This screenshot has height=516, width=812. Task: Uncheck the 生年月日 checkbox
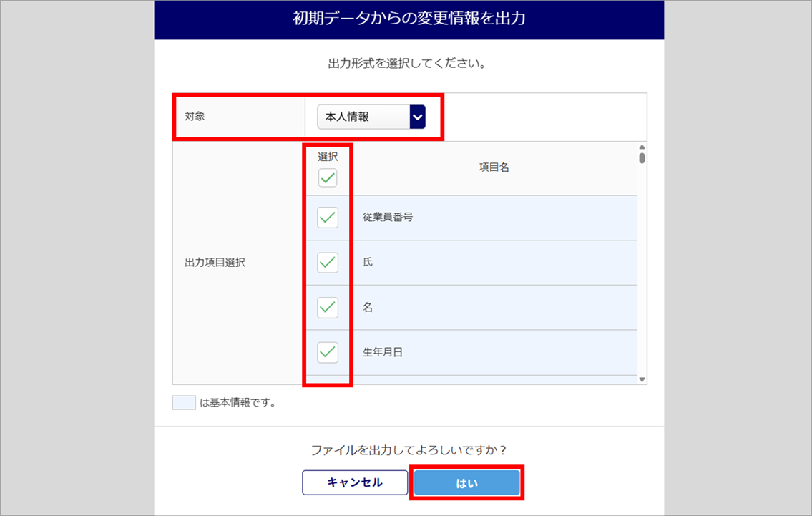click(x=328, y=352)
